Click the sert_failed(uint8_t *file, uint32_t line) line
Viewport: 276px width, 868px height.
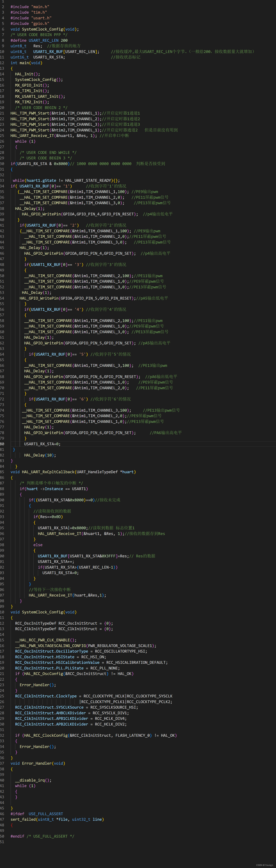[57, 819]
